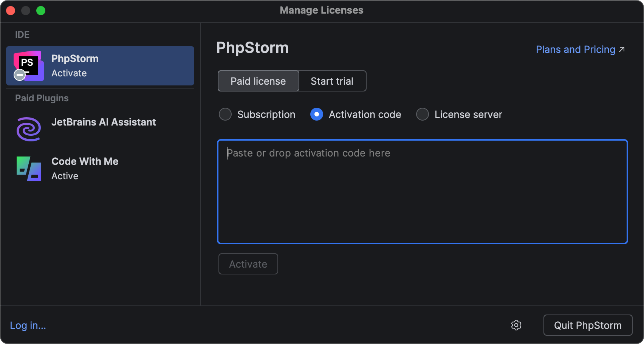Screen dimensions: 644x344
Task: Open license settings via gear icon
Action: (x=516, y=325)
